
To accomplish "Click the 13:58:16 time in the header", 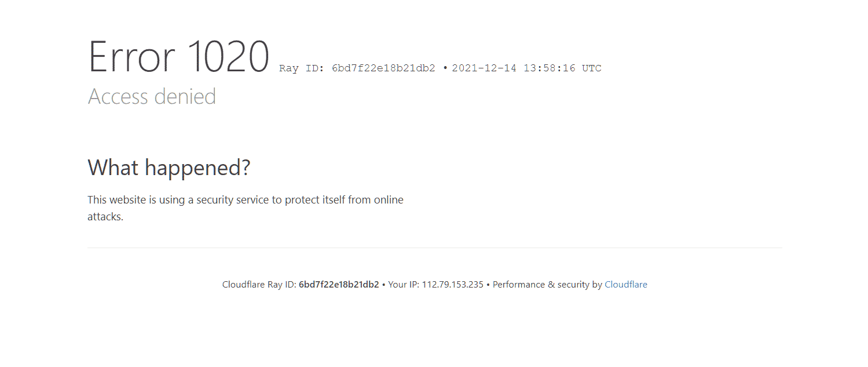I will coord(550,68).
